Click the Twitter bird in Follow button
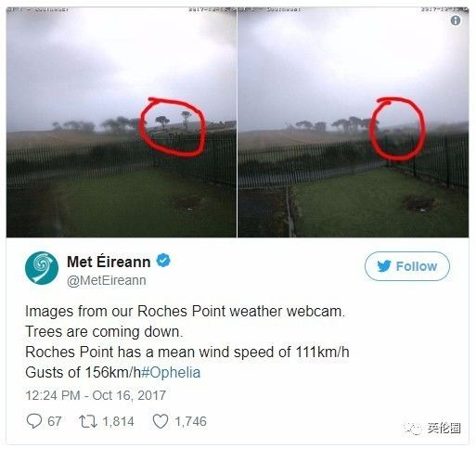 point(384,266)
